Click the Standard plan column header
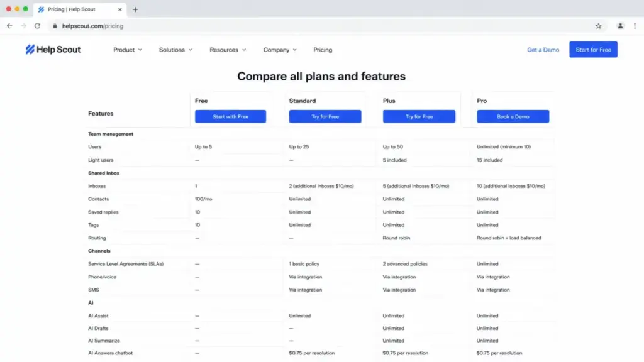The image size is (644, 362). pyautogui.click(x=303, y=101)
